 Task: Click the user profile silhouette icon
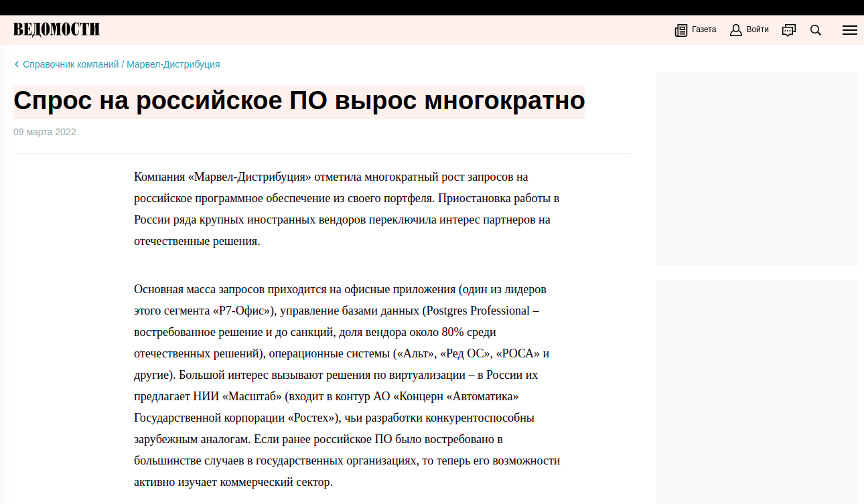pyautogui.click(x=735, y=30)
